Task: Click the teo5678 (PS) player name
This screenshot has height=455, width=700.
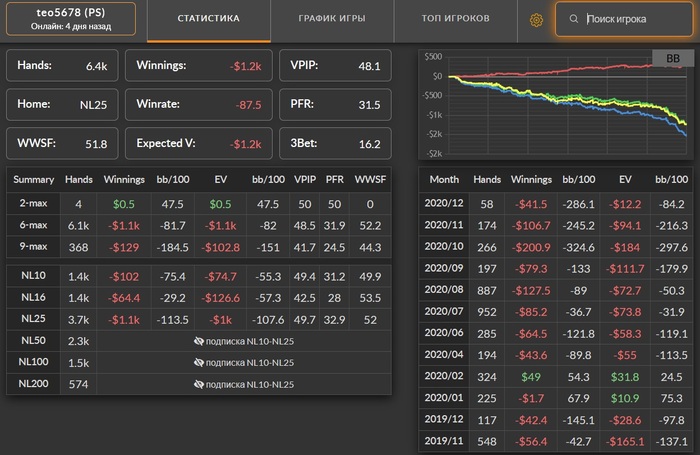Action: (70, 12)
